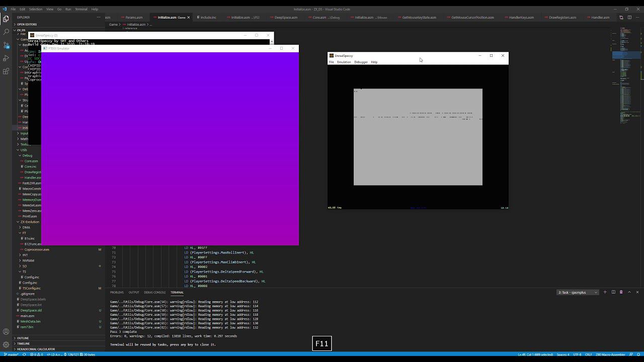Close the terminal panel
Screen dimensions: 644x362
pos(637,292)
